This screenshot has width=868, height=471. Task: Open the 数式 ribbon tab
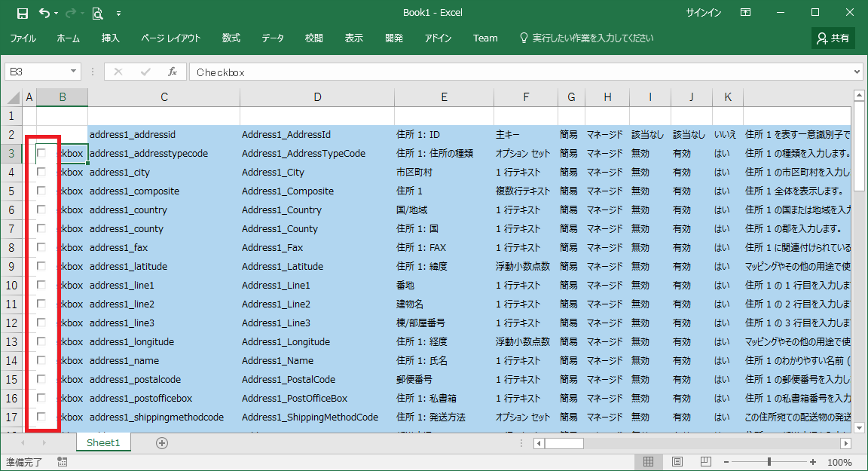[231, 38]
